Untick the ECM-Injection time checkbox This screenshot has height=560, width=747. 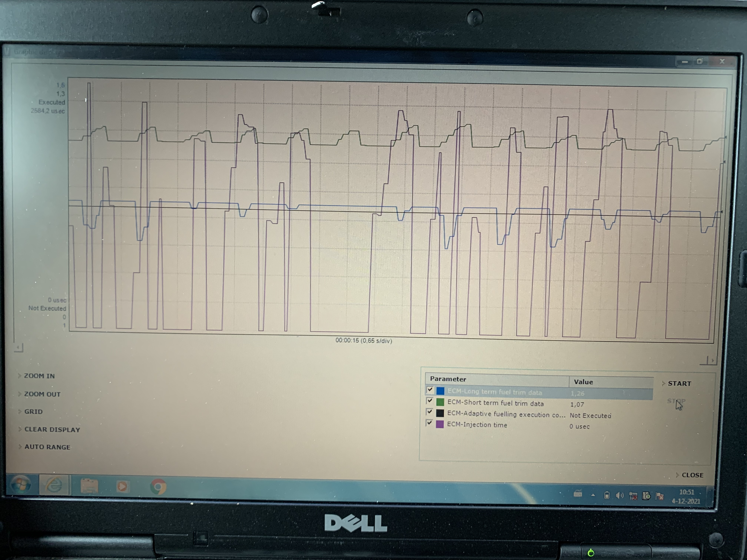(429, 423)
